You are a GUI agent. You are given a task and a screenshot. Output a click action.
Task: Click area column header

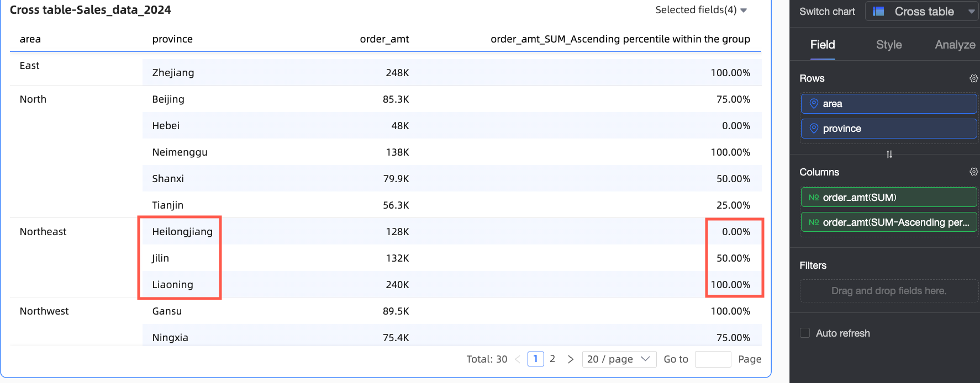pos(30,39)
